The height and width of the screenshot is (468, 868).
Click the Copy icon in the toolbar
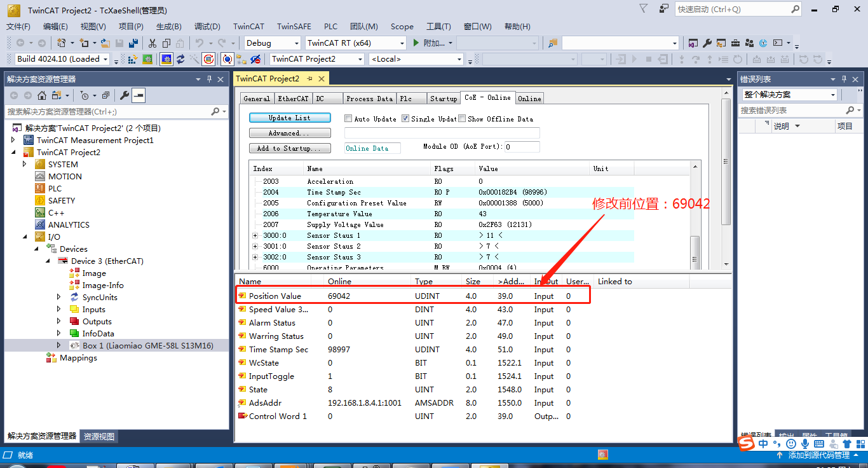point(166,43)
